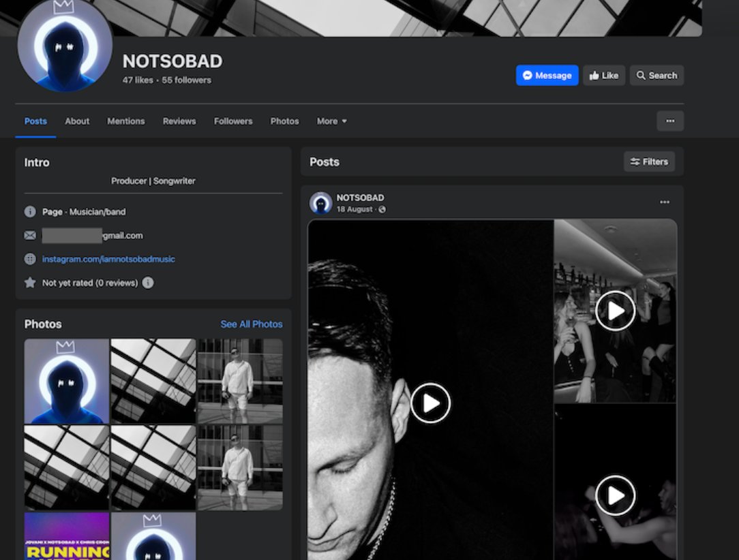Open the second-row left architecture thumbnail

coord(66,467)
